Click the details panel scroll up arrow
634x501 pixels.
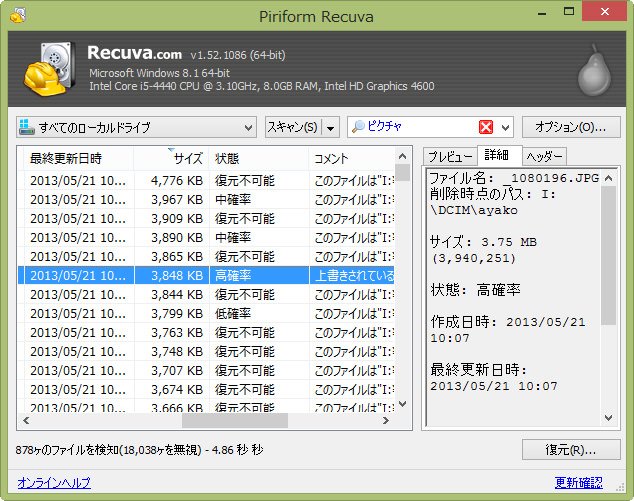pyautogui.click(x=609, y=178)
